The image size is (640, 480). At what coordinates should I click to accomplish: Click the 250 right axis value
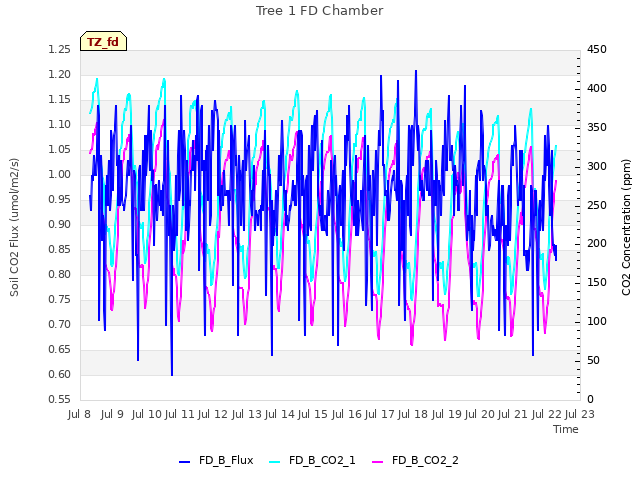pos(597,205)
